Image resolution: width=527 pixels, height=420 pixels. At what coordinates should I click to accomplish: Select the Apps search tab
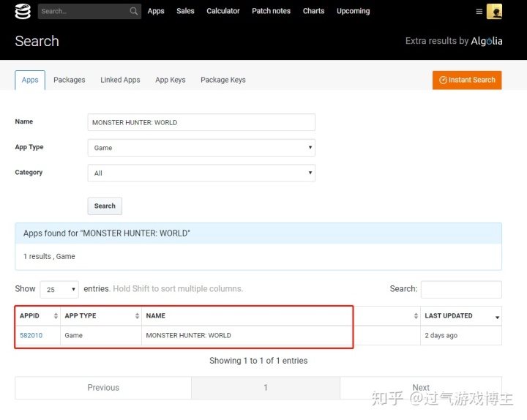(30, 80)
